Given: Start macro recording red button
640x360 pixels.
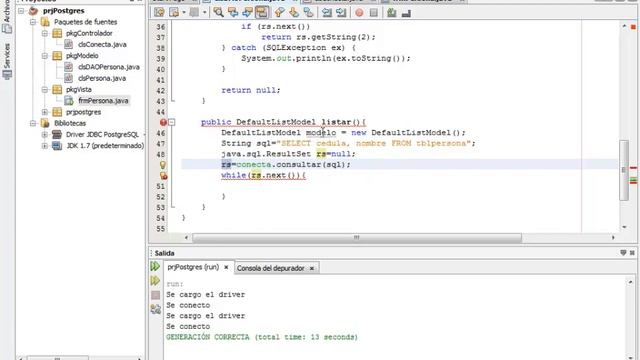Looking at the screenshot, I should (x=359, y=13).
